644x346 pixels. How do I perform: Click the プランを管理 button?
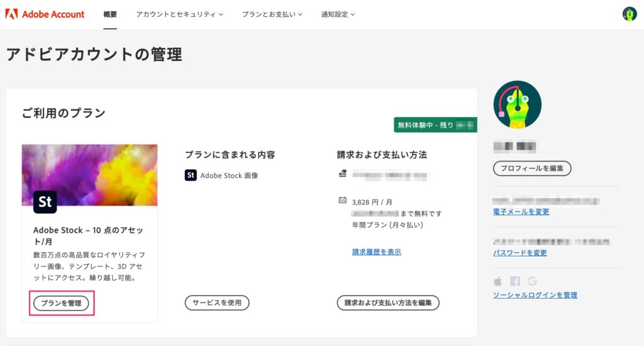click(x=61, y=303)
